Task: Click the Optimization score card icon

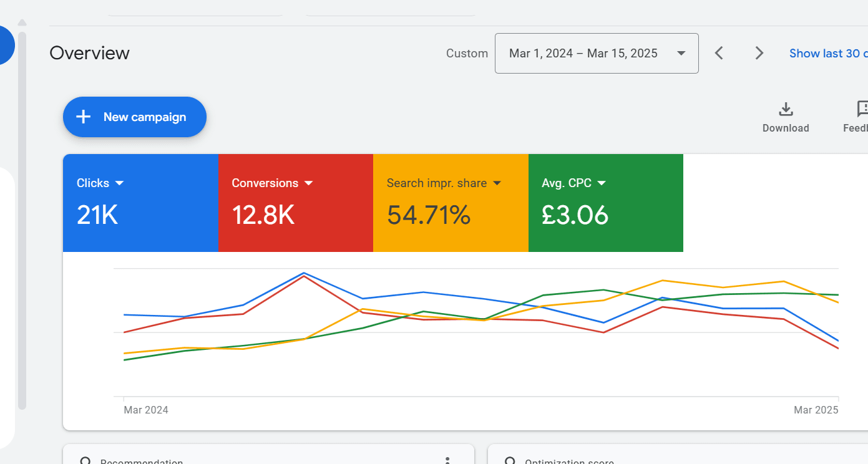Action: [x=510, y=461]
